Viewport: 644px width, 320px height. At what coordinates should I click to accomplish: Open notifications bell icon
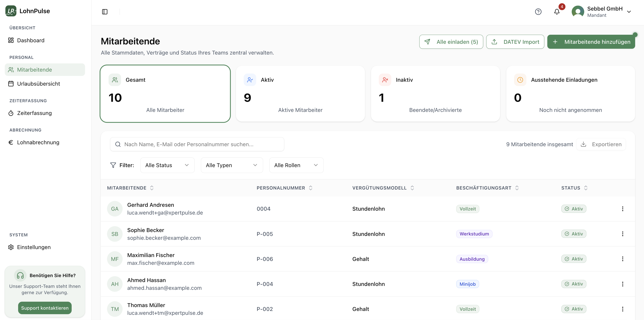pyautogui.click(x=557, y=12)
